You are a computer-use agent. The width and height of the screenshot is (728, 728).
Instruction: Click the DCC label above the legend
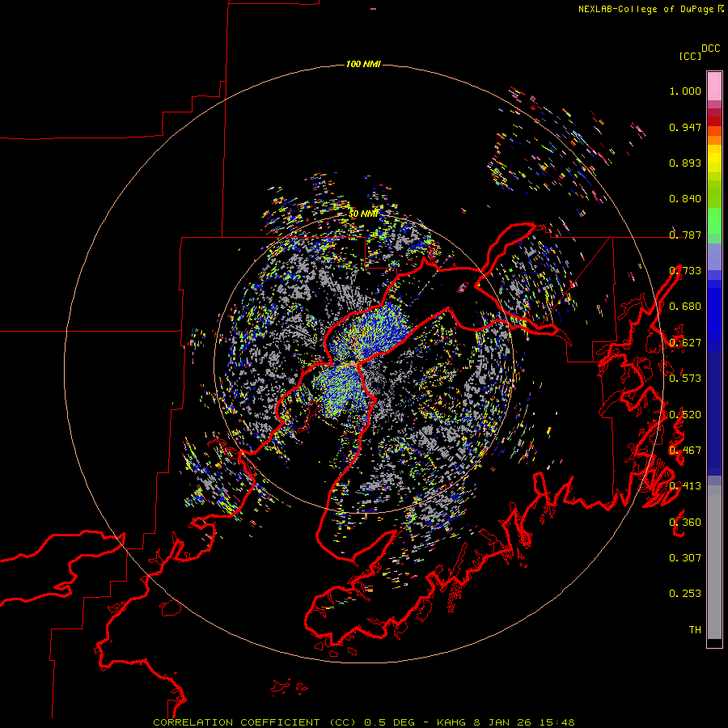[711, 49]
